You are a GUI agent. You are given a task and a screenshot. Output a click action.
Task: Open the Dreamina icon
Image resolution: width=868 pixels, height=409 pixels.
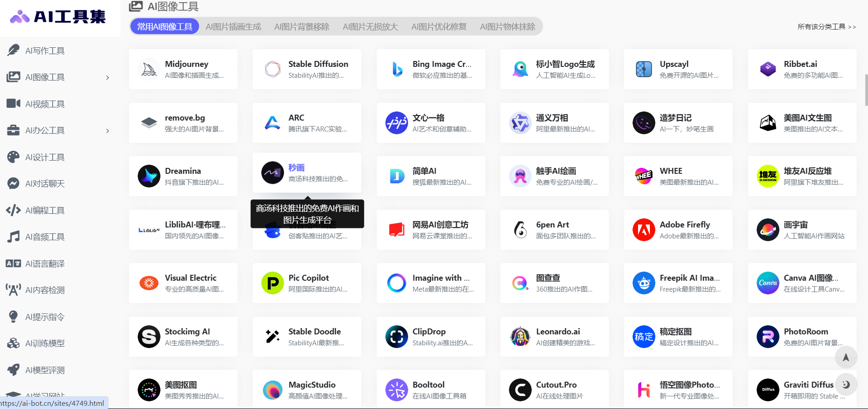(x=149, y=176)
